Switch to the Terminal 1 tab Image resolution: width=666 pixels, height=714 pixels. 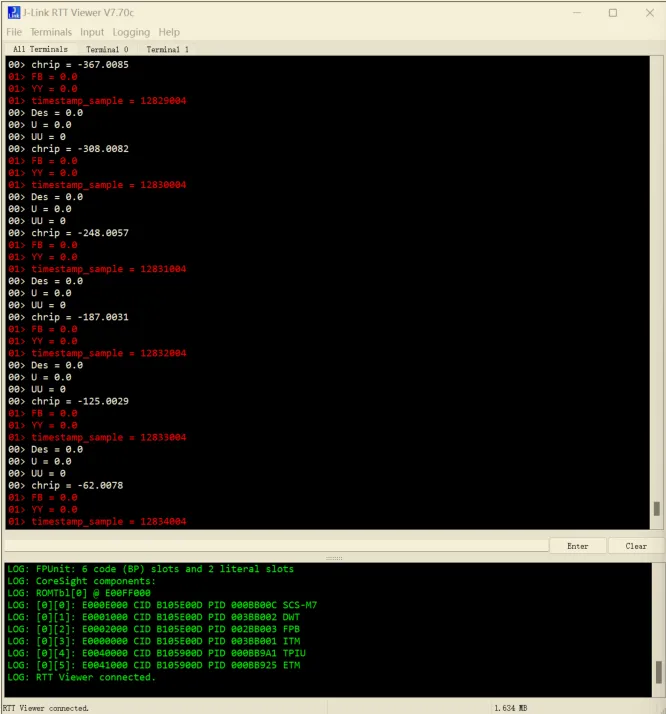coord(167,49)
